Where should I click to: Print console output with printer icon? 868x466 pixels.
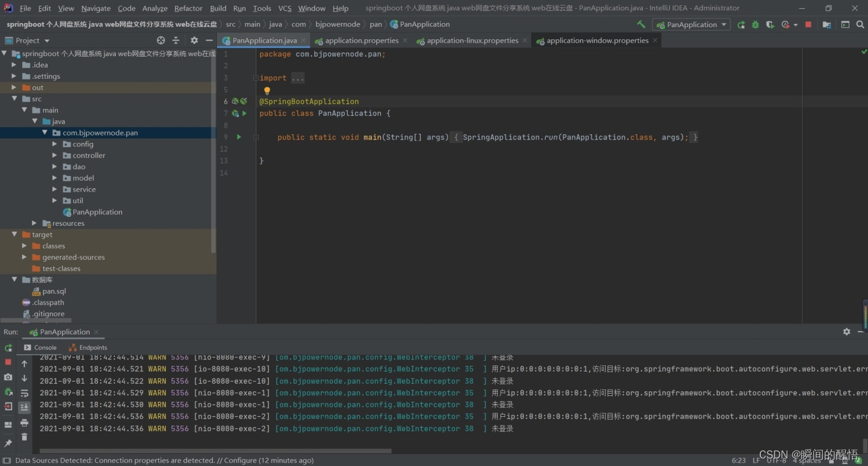(24, 423)
